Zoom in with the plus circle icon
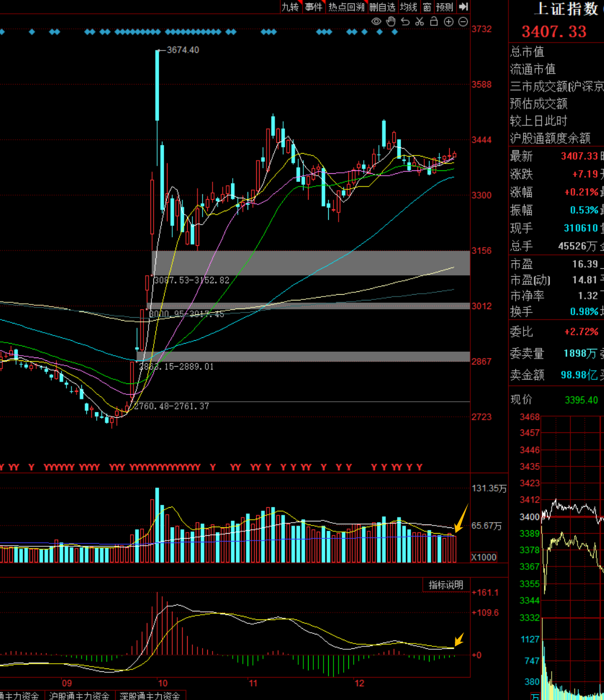The height and width of the screenshot is (700, 604). [x=449, y=22]
